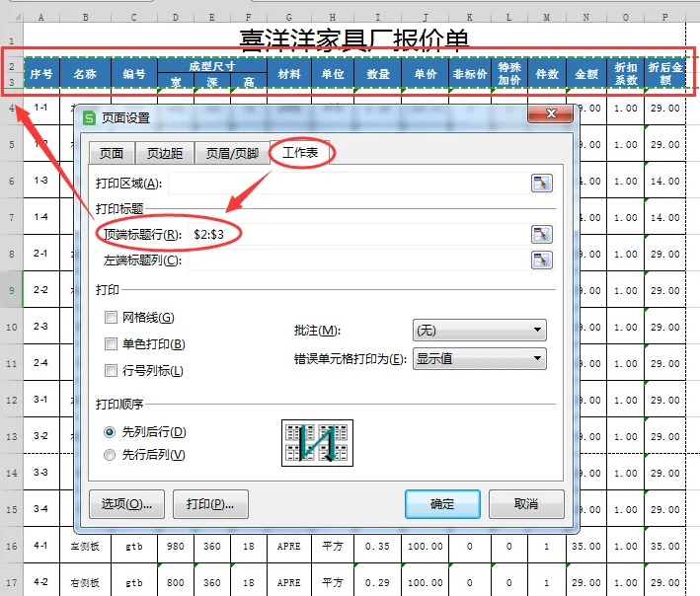
Task: Click cell 4-1 in the 序号 column
Action: pos(41,545)
